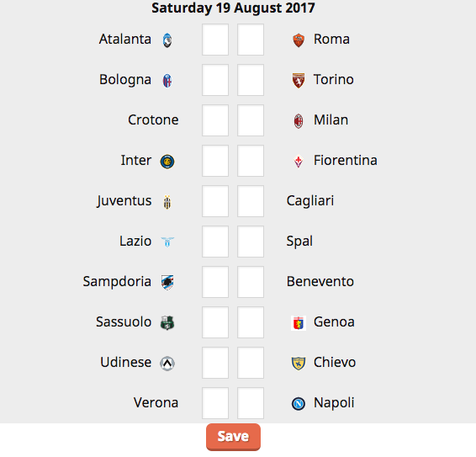This screenshot has width=476, height=457.
Task: Click the Napoli away score input
Action: coord(251,403)
